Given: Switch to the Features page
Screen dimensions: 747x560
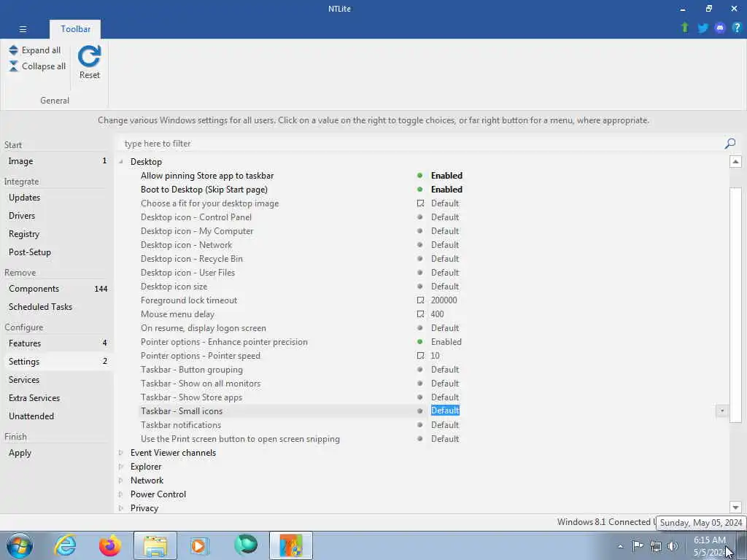Looking at the screenshot, I should tap(57, 343).
